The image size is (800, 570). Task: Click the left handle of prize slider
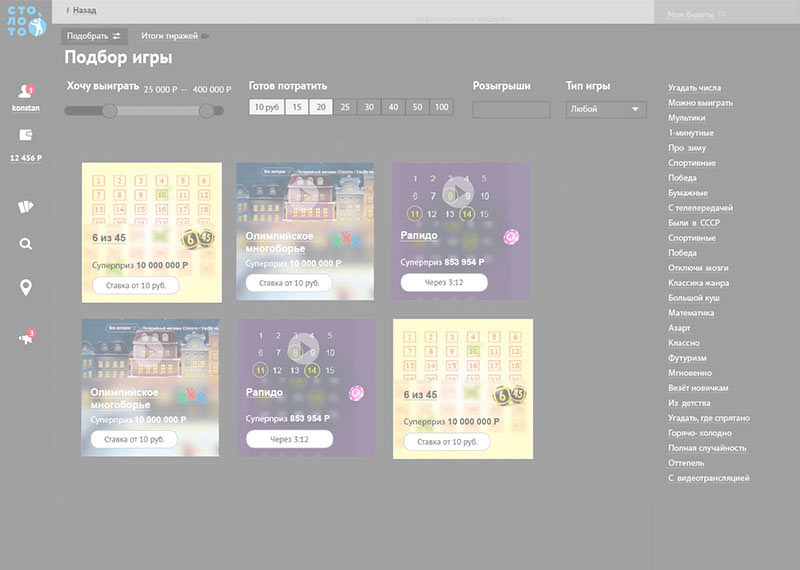[x=110, y=111]
